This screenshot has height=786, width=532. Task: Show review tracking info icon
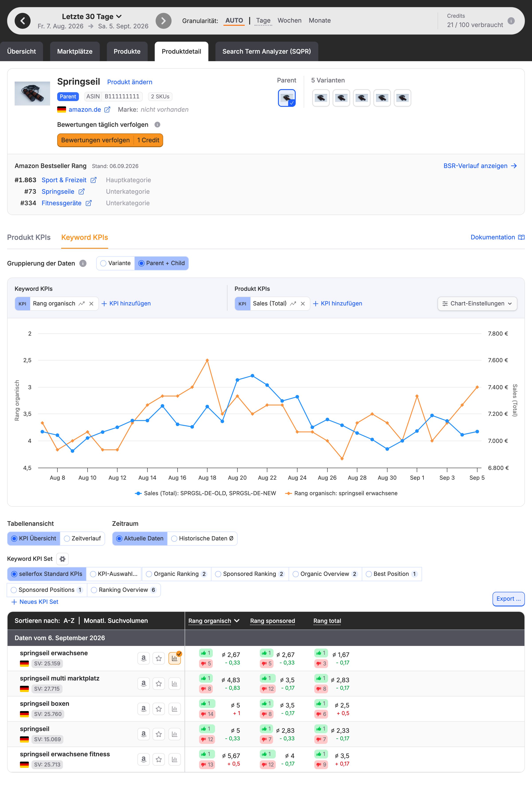point(157,125)
